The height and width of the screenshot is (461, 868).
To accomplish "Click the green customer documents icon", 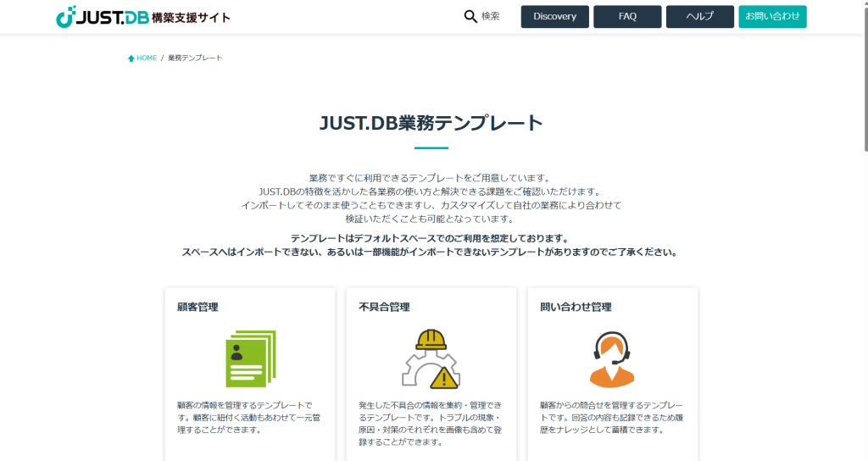I will (251, 358).
